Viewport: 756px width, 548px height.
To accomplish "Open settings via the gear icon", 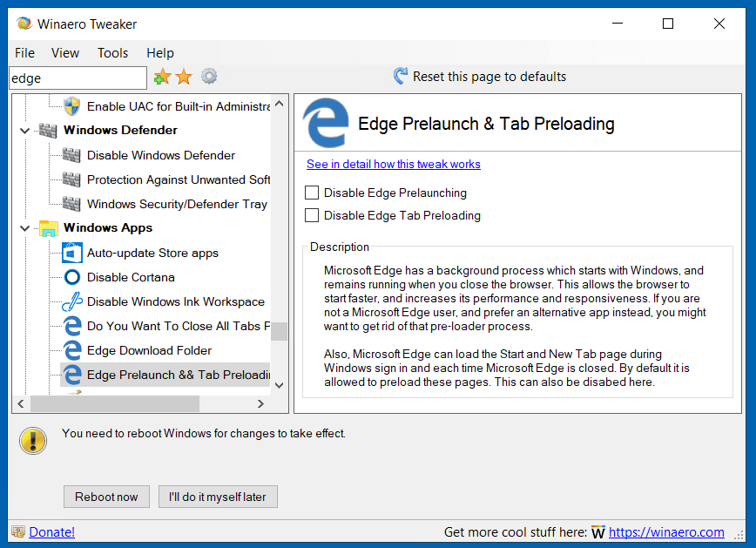I will pyautogui.click(x=209, y=77).
